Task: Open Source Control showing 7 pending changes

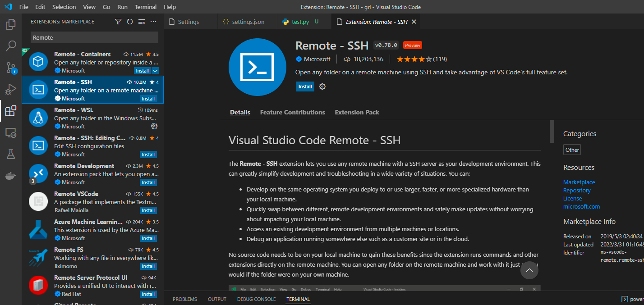Action: pos(10,68)
